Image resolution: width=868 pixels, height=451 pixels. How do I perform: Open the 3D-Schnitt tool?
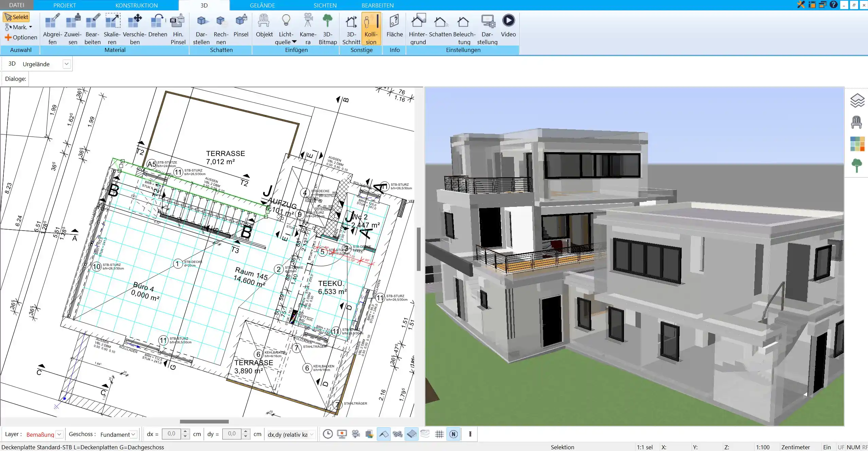pos(351,29)
